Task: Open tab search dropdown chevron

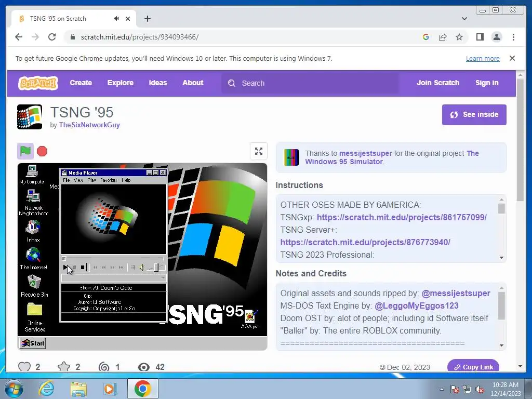Action: coord(464,19)
